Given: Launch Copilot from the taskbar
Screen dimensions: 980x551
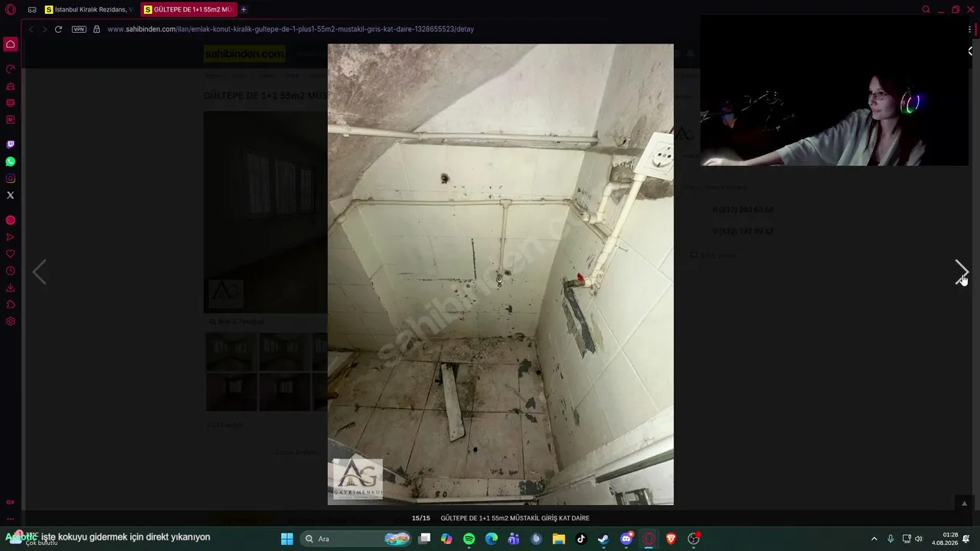Looking at the screenshot, I should pos(447,539).
